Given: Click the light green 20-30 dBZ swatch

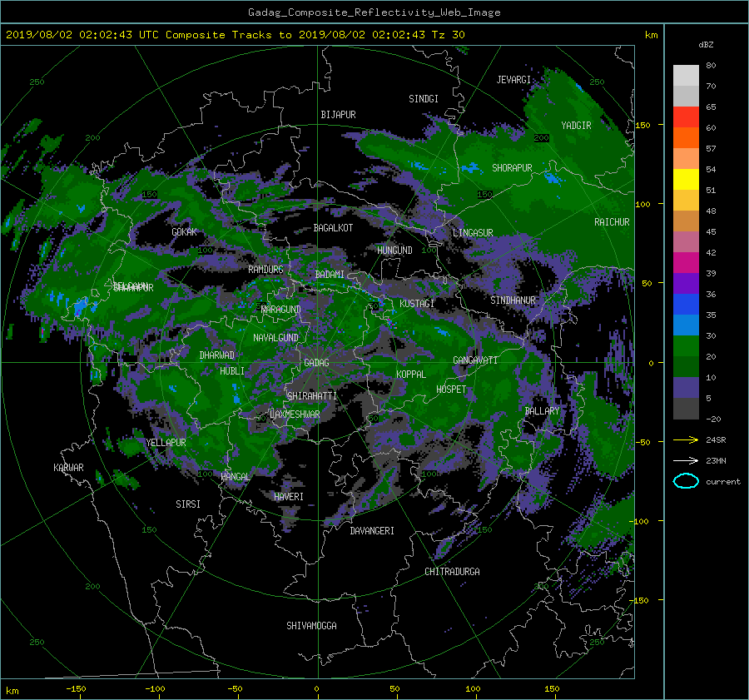Looking at the screenshot, I should 686,346.
